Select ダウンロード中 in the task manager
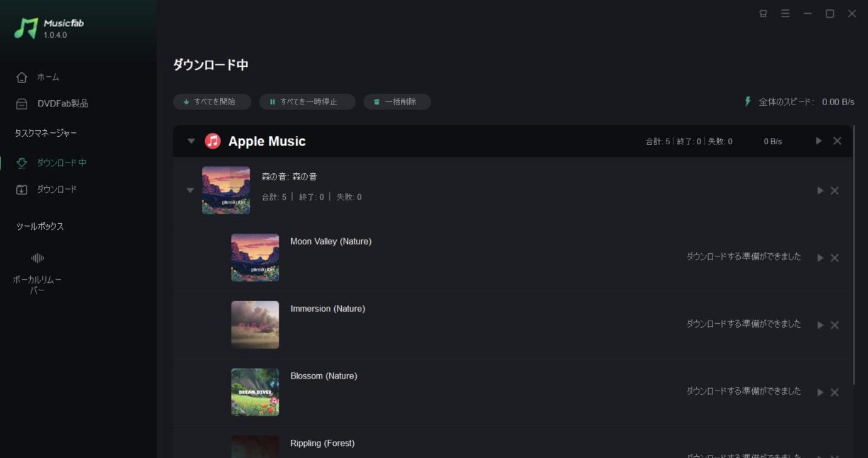Image resolution: width=868 pixels, height=458 pixels. [62, 163]
